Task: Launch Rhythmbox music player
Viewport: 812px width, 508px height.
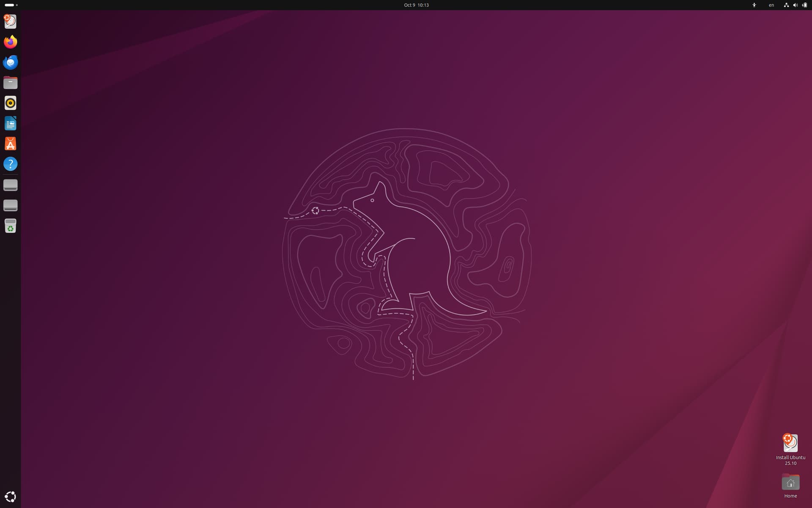Action: point(10,103)
